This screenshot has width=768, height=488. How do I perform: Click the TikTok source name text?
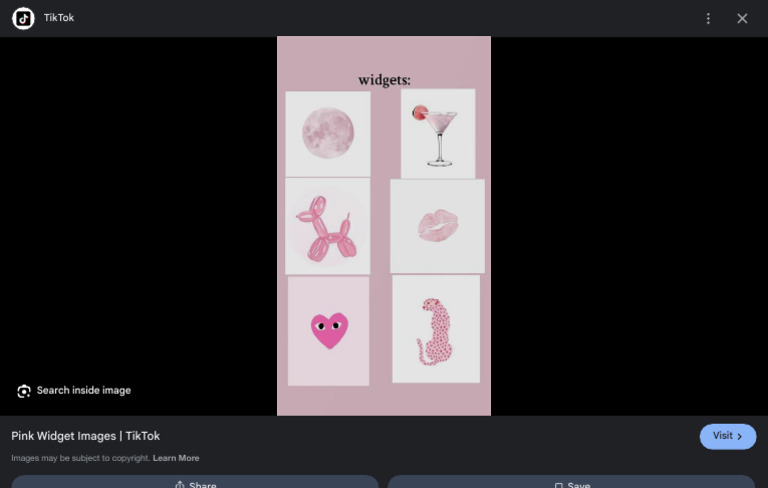(59, 18)
